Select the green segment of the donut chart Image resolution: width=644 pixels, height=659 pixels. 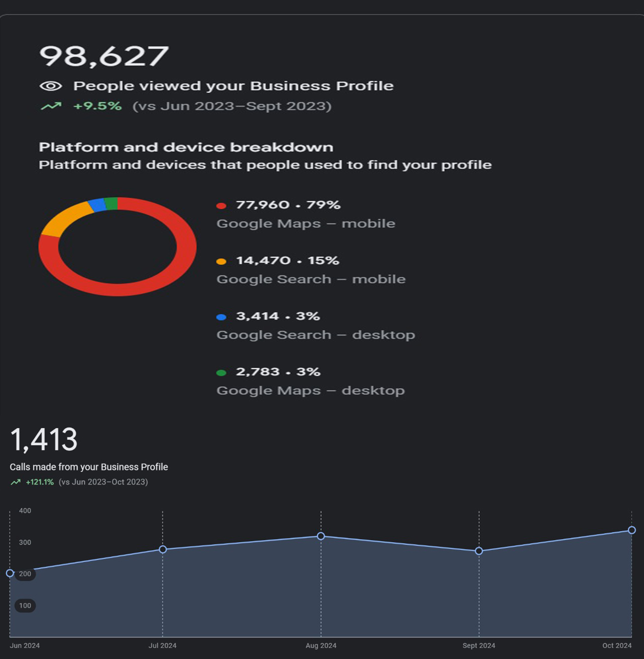[112, 203]
